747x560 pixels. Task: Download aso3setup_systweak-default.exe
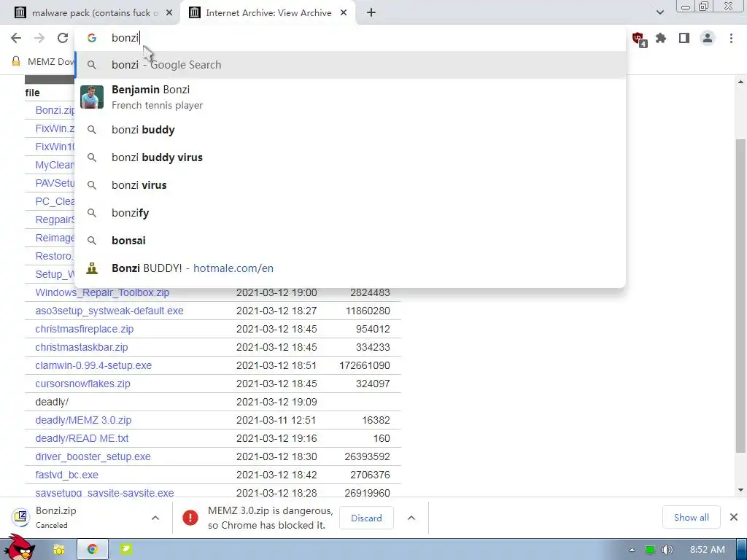[x=109, y=311]
